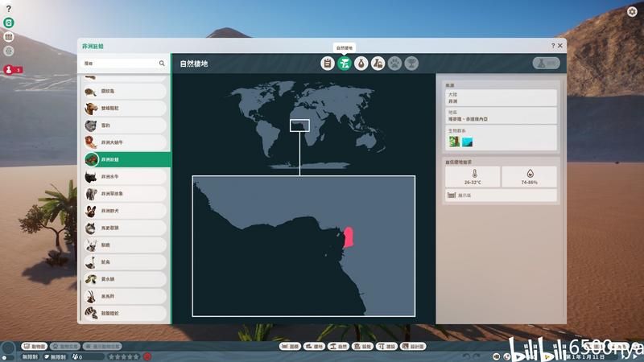Click the help question mark at top-left
644x362 pixels.
9,8
